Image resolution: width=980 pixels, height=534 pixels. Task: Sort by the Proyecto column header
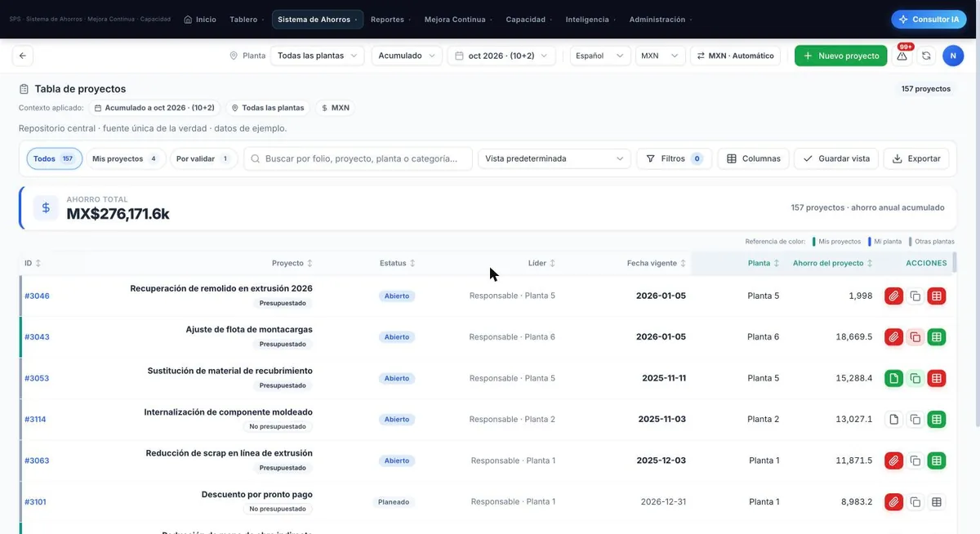pyautogui.click(x=292, y=263)
